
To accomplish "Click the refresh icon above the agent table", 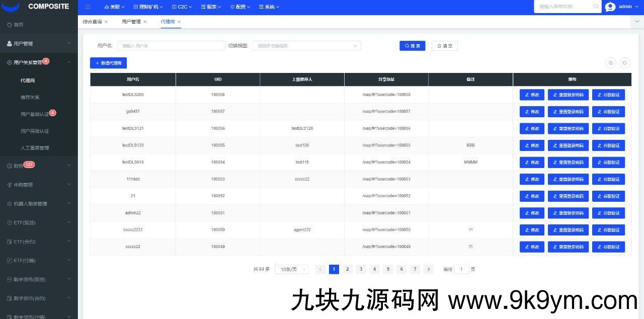I will [x=610, y=63].
